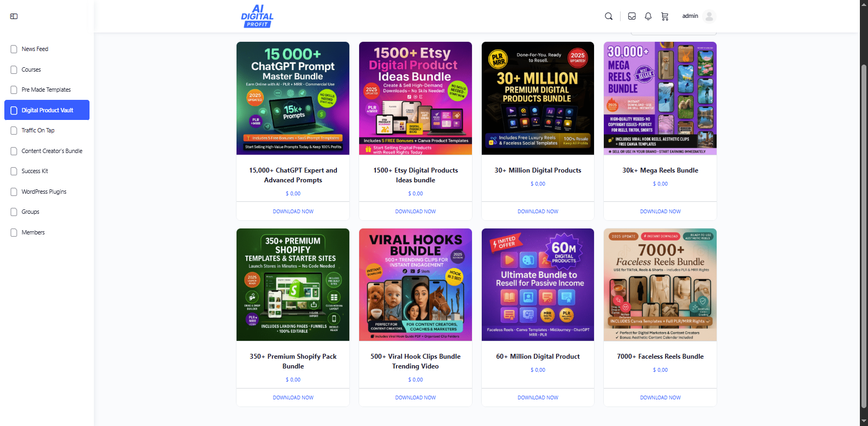Toggle the sidebar collapse icon

point(14,16)
